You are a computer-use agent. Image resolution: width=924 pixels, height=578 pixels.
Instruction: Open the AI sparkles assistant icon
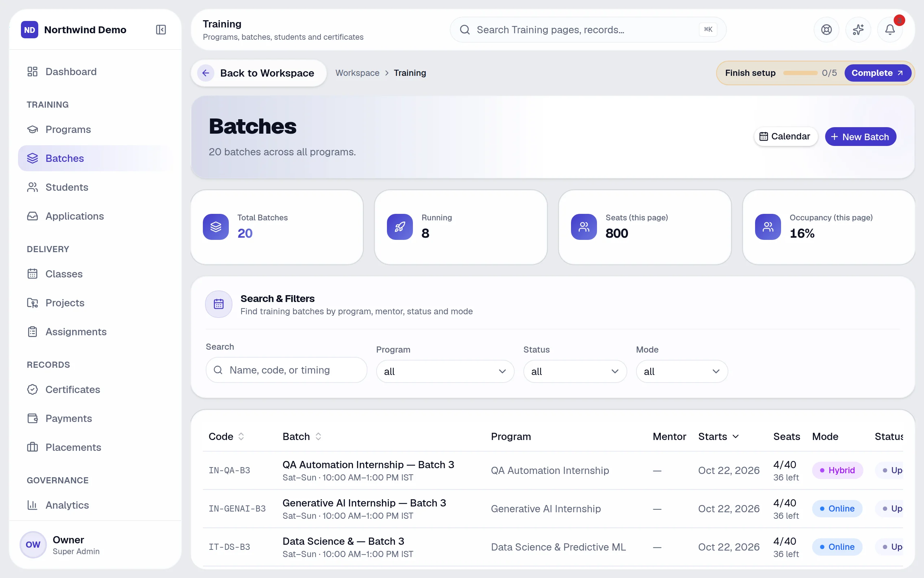point(858,29)
